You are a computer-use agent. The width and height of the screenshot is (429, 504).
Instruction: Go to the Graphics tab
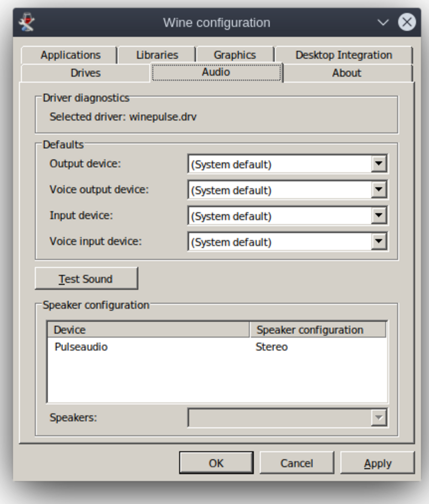click(x=235, y=55)
